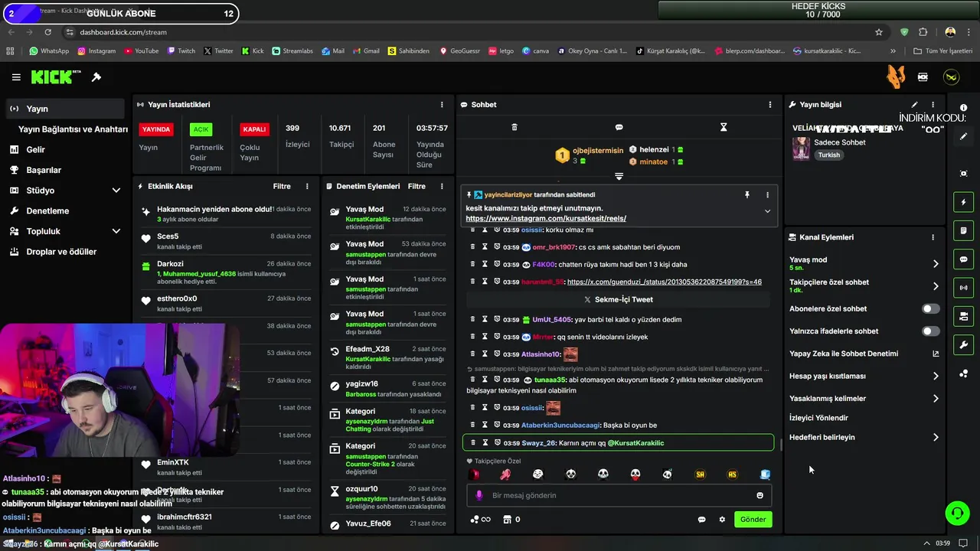
Task: Click the green support headset button
Action: point(957,513)
